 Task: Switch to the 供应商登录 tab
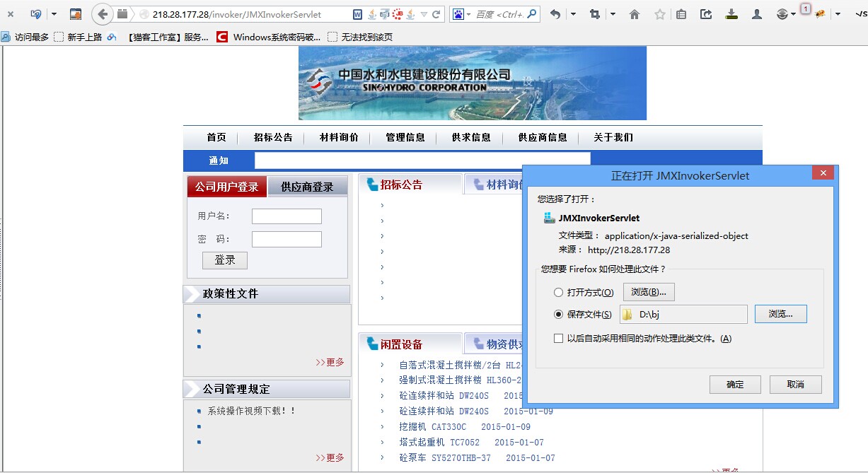coord(308,187)
